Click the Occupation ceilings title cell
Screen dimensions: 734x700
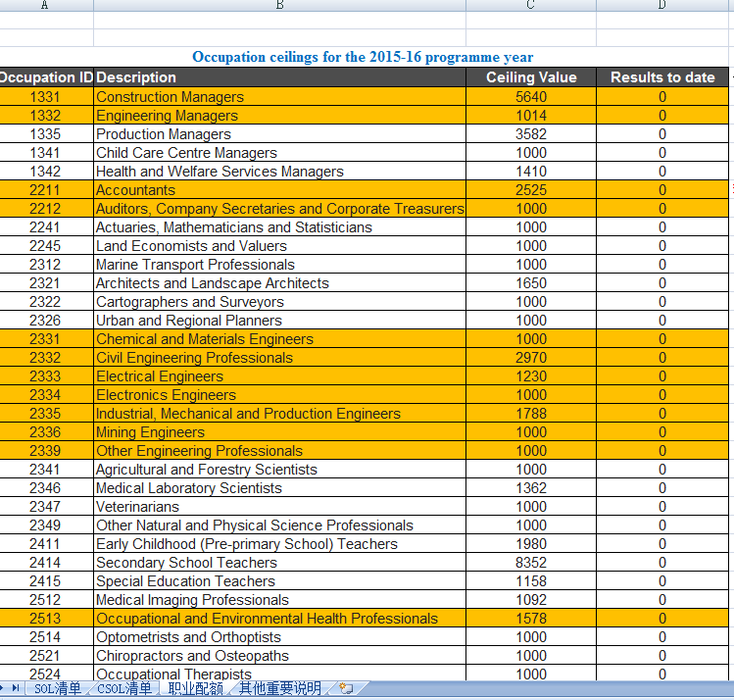coord(363,57)
